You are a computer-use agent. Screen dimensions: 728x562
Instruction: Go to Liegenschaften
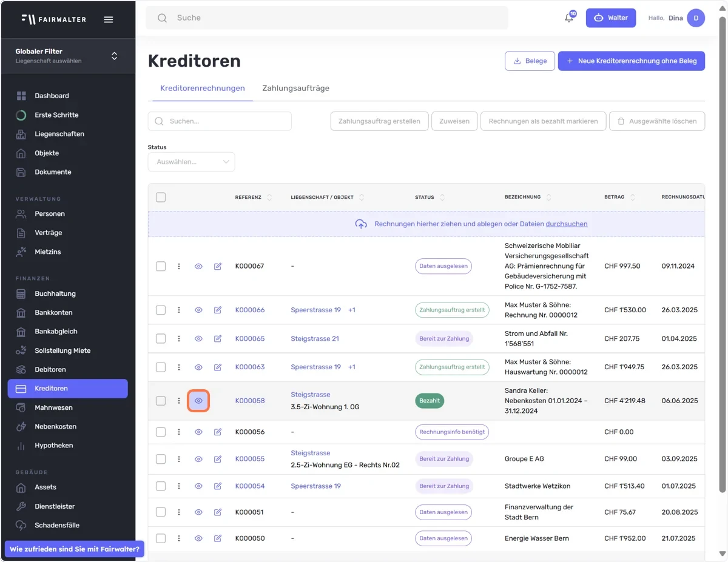coord(59,134)
